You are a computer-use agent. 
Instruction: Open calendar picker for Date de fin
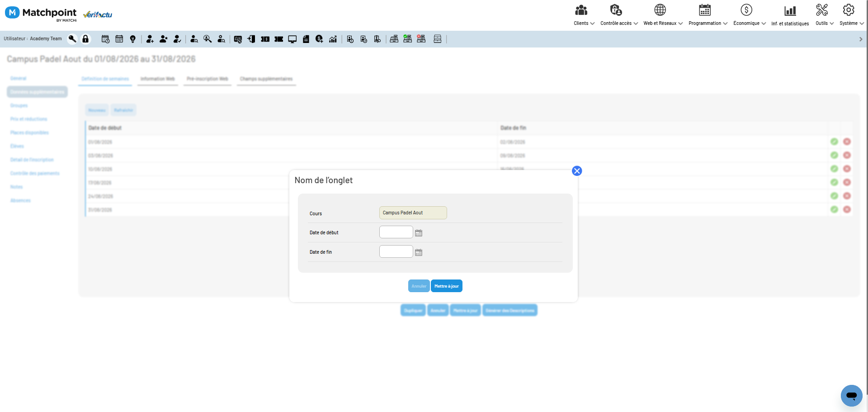pyautogui.click(x=419, y=252)
